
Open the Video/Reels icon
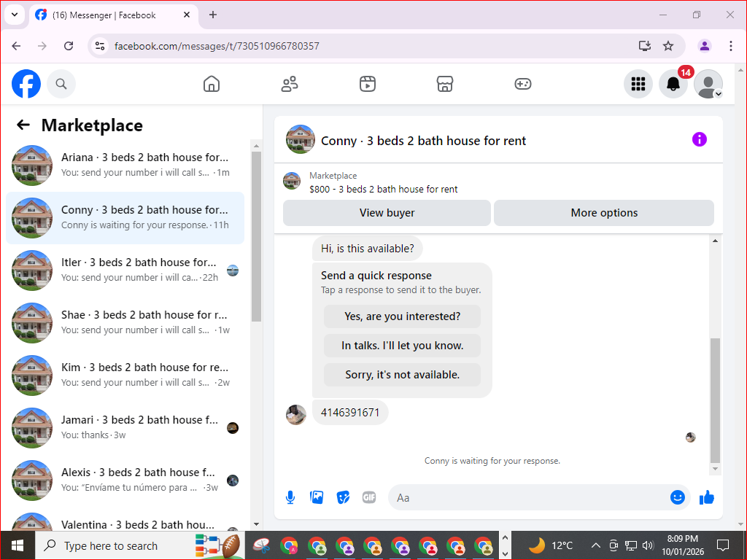tap(368, 84)
